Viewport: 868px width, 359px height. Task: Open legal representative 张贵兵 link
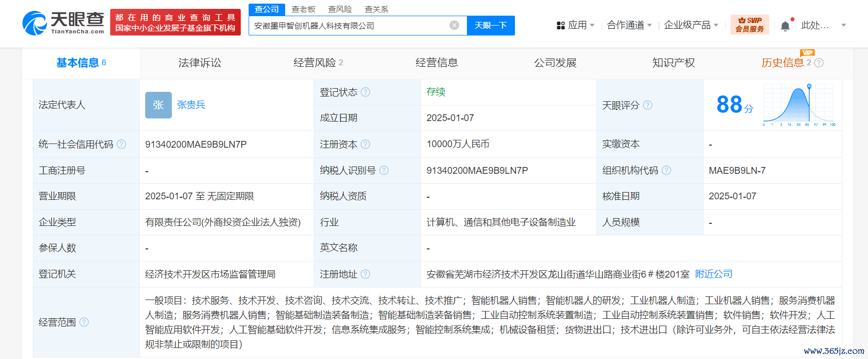(x=191, y=105)
